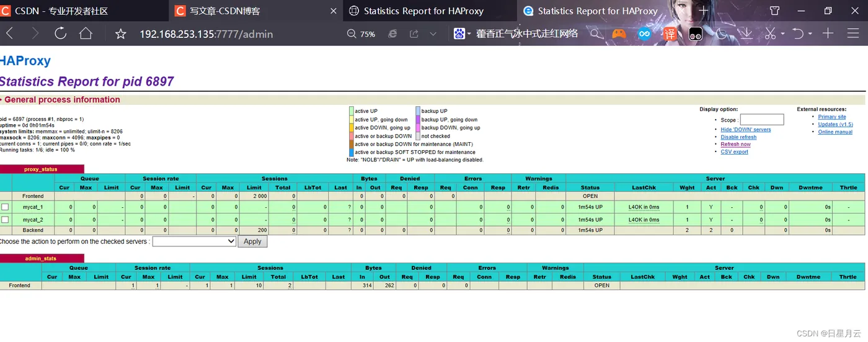Click L4OK in 0ms in the mycat_2 row
This screenshot has height=342, width=868.
(x=644, y=220)
